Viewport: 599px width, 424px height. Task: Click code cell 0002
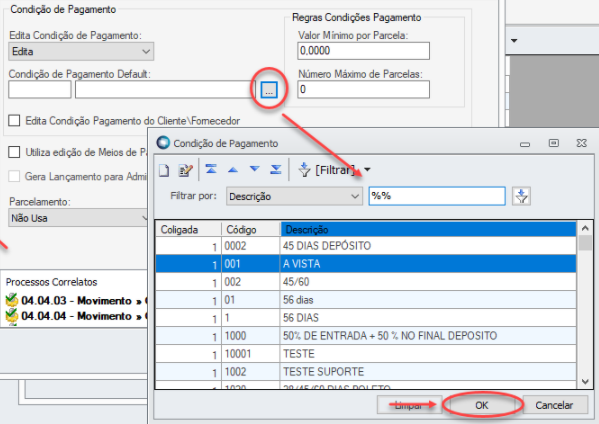[x=251, y=246]
